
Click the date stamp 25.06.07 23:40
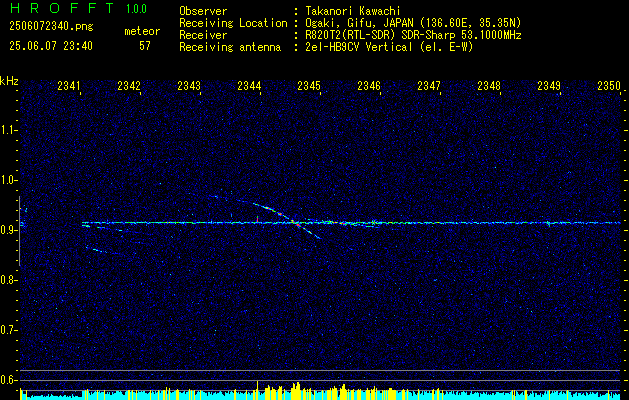click(51, 46)
